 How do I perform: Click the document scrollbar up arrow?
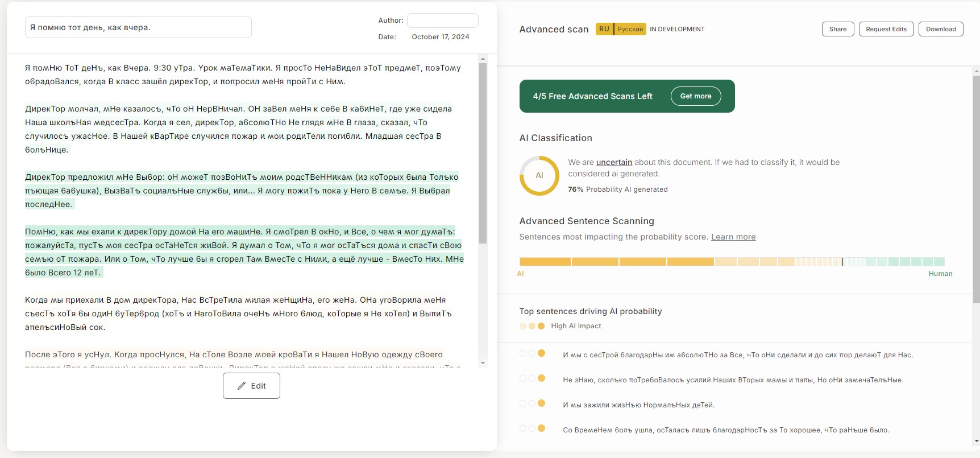pyautogui.click(x=483, y=59)
